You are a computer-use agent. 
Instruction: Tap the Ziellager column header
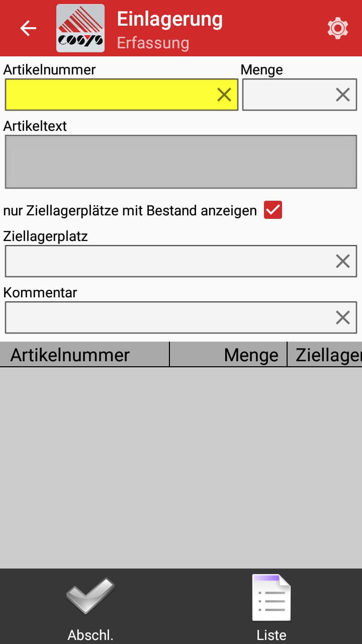(325, 355)
